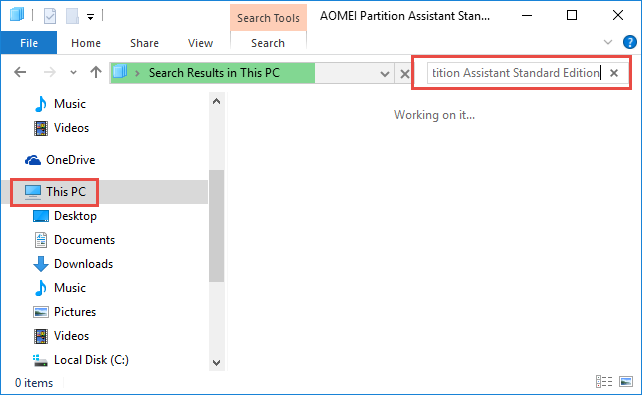Select OneDrive in navigation pane
Viewport: 642px width, 395px height.
(x=60, y=160)
